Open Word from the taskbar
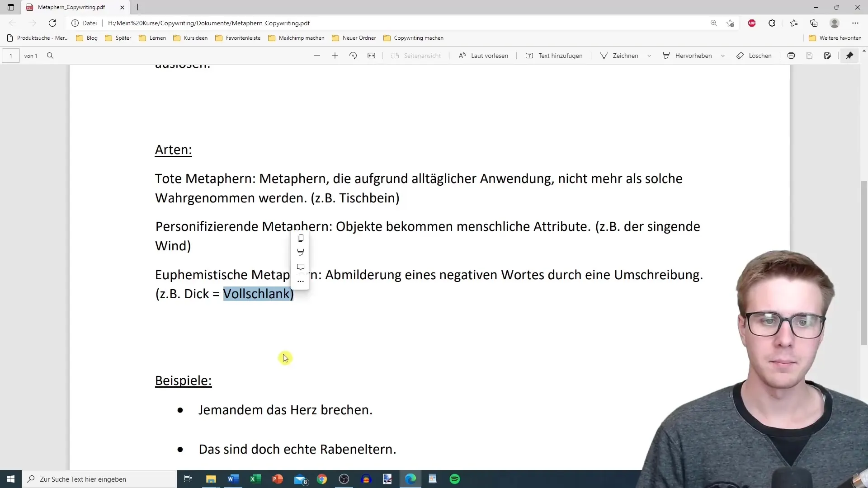Viewport: 868px width, 488px height. pos(233,479)
